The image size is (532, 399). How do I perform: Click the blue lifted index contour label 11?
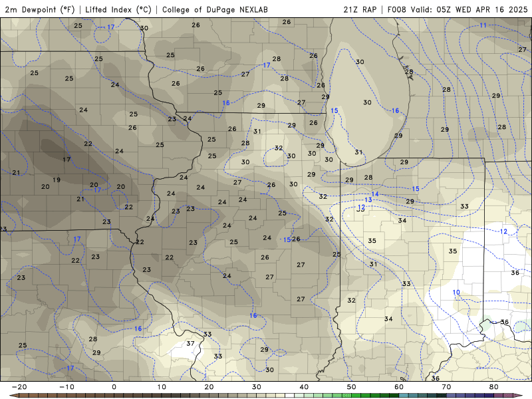pos(483,25)
